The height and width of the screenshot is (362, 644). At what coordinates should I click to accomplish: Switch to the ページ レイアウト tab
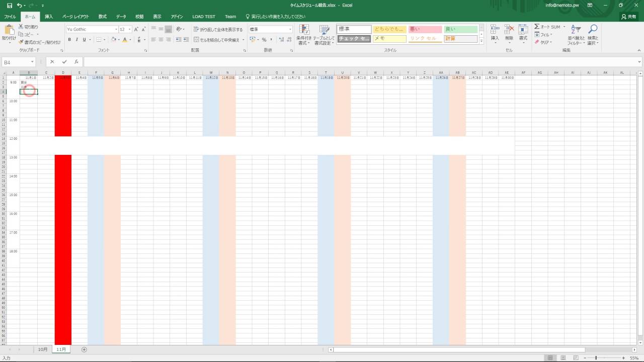[x=75, y=17]
